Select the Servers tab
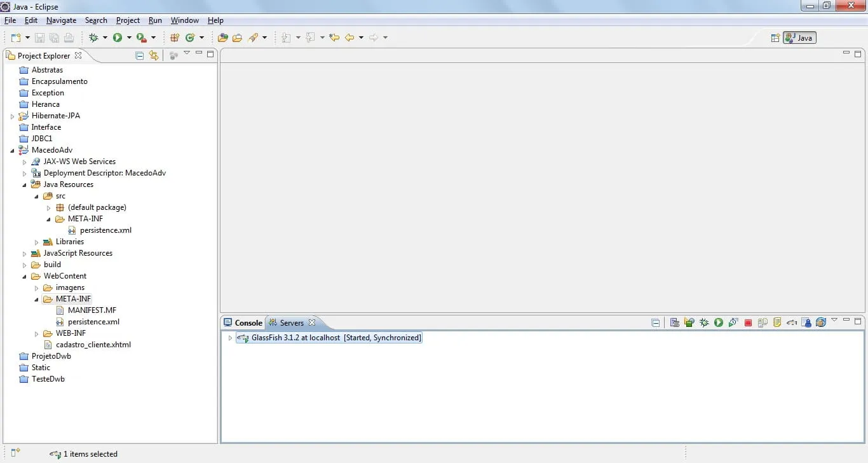The image size is (868, 463). [292, 323]
